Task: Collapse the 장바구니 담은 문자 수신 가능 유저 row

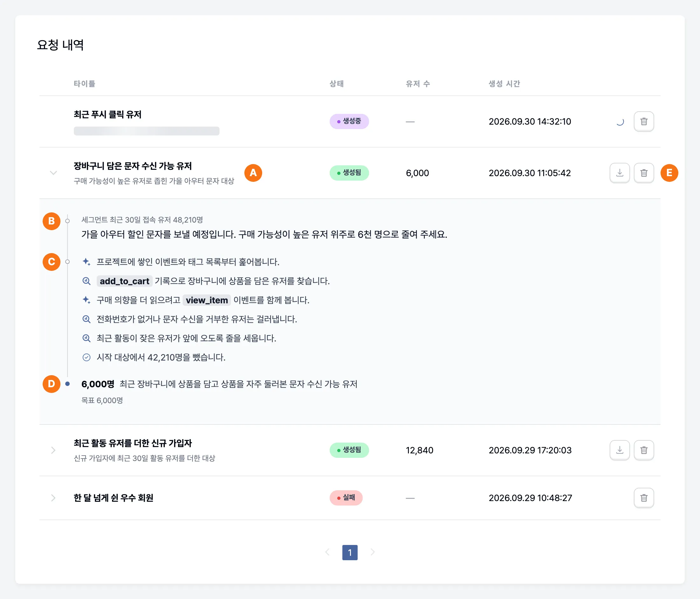Action: [x=53, y=173]
